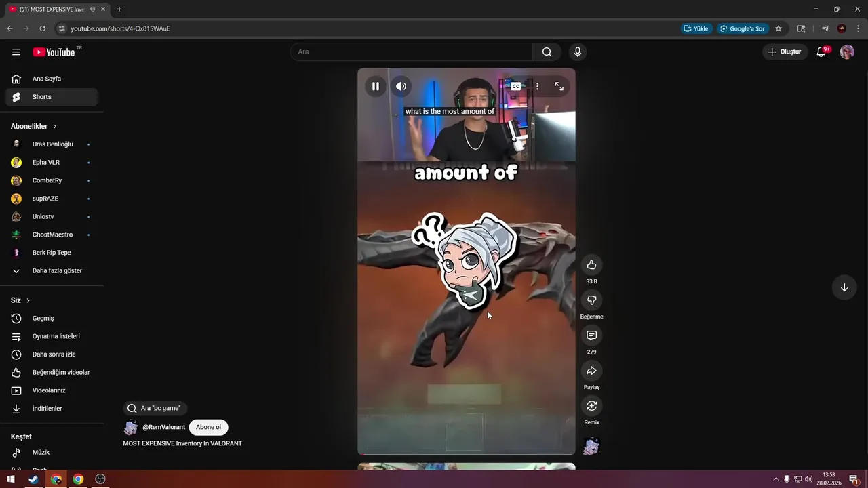
Task: Click the Create (Oluştur) button
Action: click(x=785, y=52)
